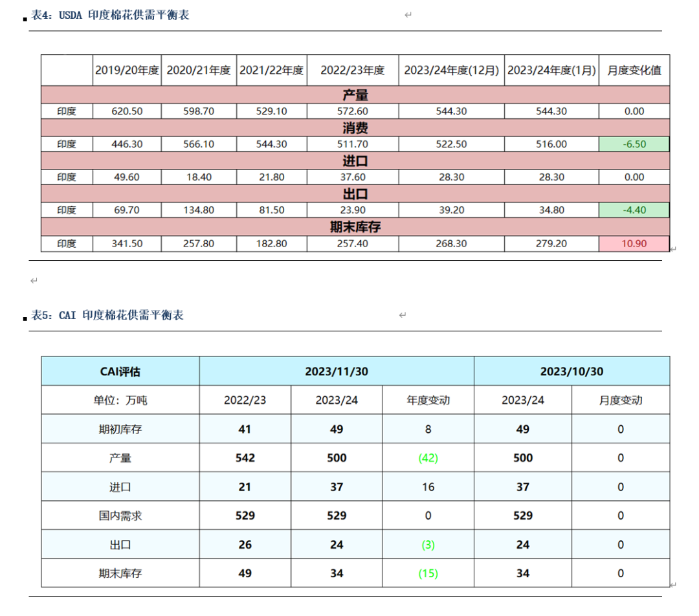Viewport: 699px width, 616px height.
Task: Click the production value 572.60
Action: [353, 111]
